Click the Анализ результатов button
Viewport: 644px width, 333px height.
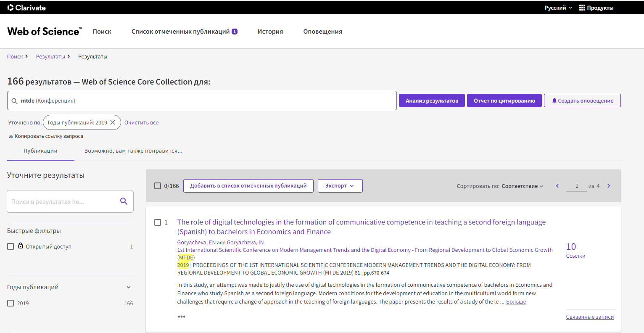(432, 100)
